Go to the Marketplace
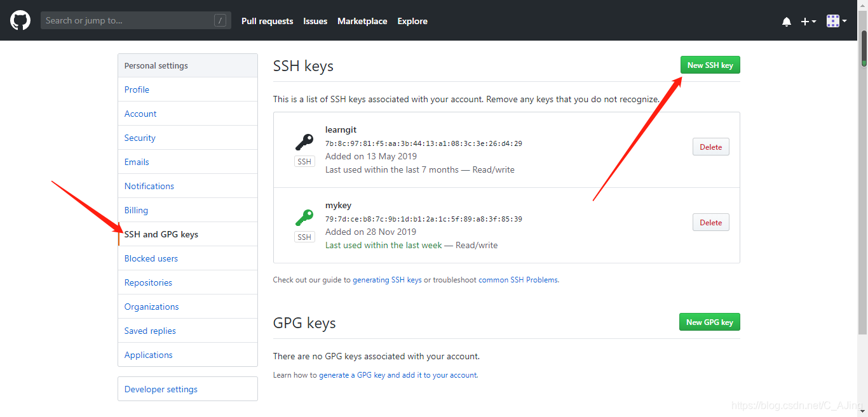Image resolution: width=868 pixels, height=417 pixels. (x=362, y=21)
